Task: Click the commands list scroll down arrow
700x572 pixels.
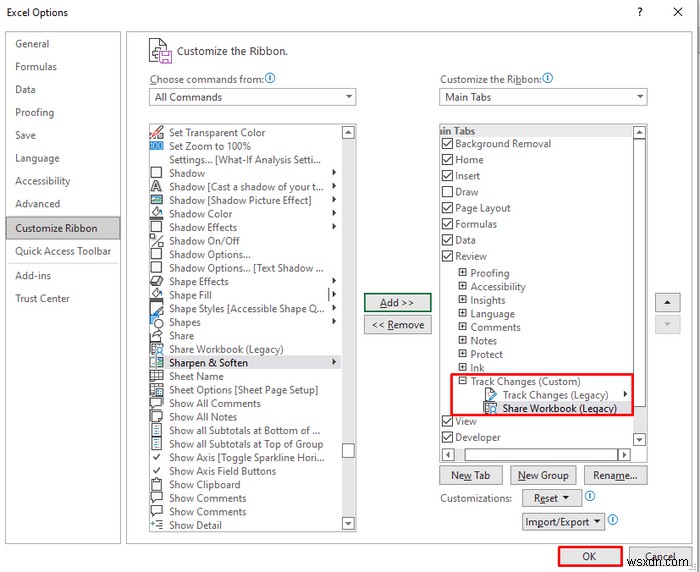Action: (x=348, y=523)
